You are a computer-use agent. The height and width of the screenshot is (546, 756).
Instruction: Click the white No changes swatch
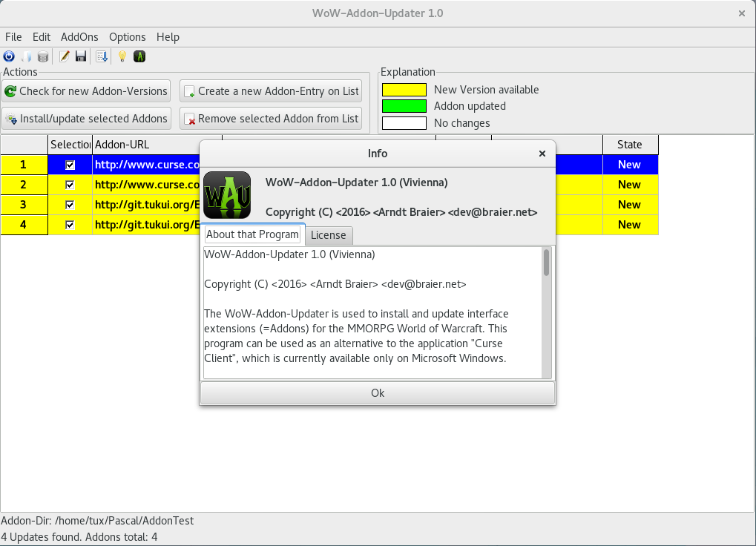404,123
